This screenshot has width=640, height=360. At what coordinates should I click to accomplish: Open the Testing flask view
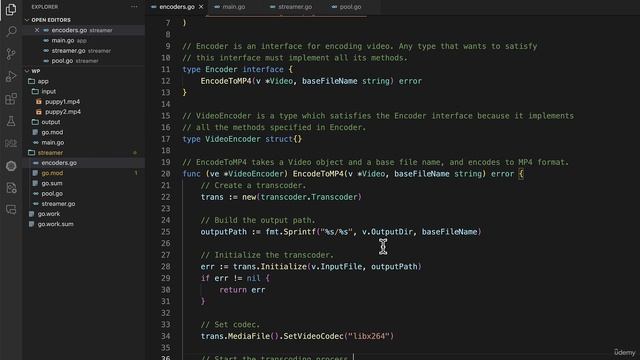coord(11,121)
